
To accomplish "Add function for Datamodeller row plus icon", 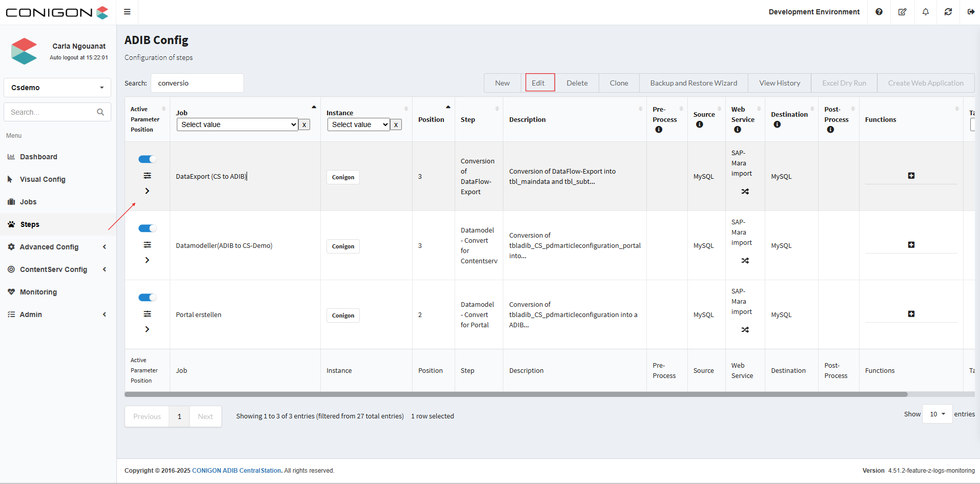I will (x=911, y=245).
